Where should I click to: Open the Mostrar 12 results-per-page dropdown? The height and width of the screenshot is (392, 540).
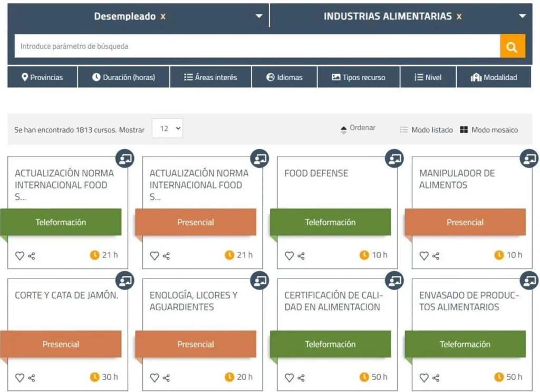(x=167, y=128)
